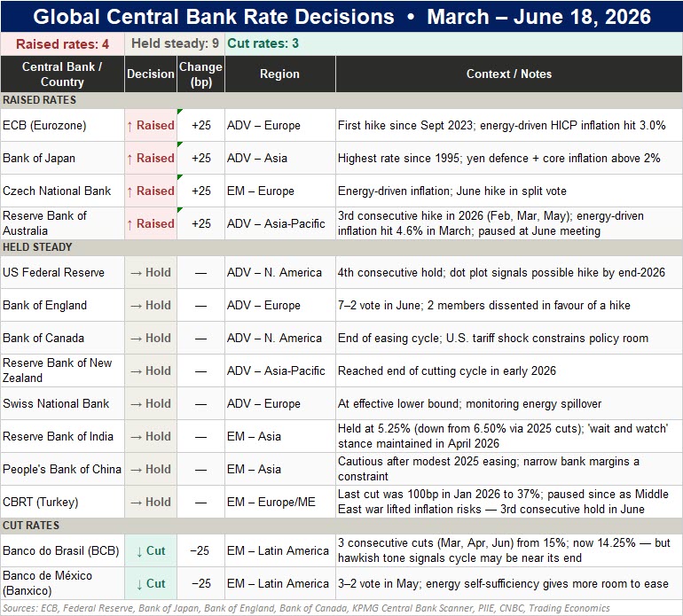This screenshot has height=616, width=683.
Task: Click the 'Change (bp)' column header
Action: pyautogui.click(x=200, y=74)
